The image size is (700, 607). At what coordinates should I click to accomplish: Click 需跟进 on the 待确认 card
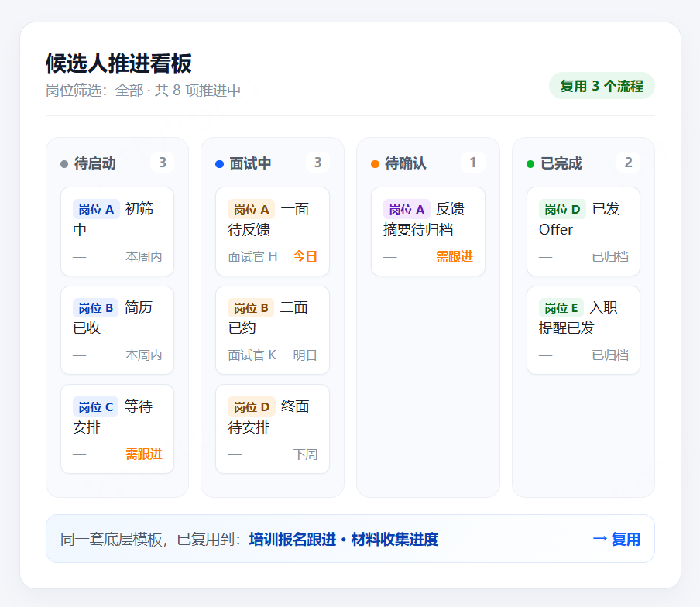(x=455, y=256)
